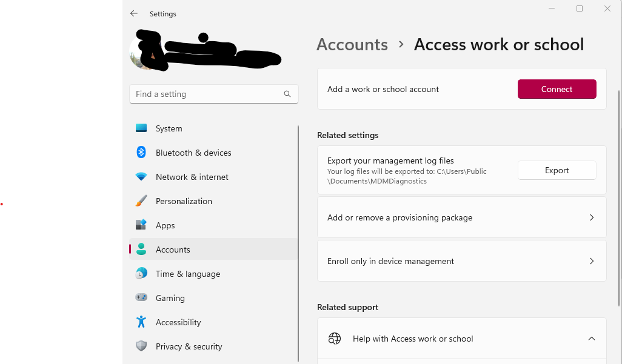622x364 pixels.
Task: Open Network & internet settings icon
Action: [x=142, y=177]
